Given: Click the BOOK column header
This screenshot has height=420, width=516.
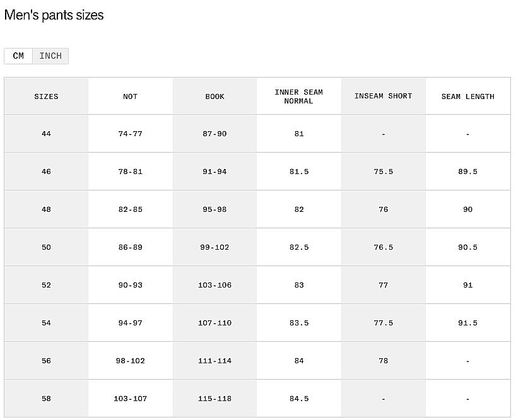Looking at the screenshot, I should click(214, 96).
